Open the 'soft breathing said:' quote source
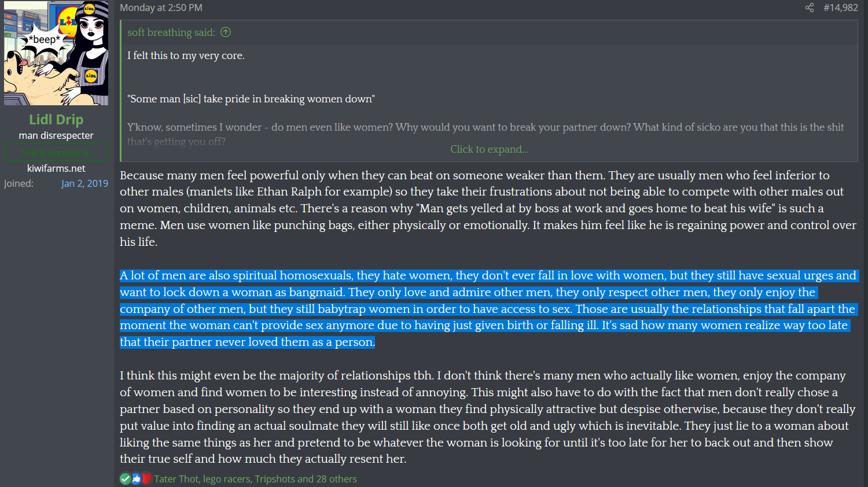This screenshot has height=487, width=868. [x=171, y=32]
